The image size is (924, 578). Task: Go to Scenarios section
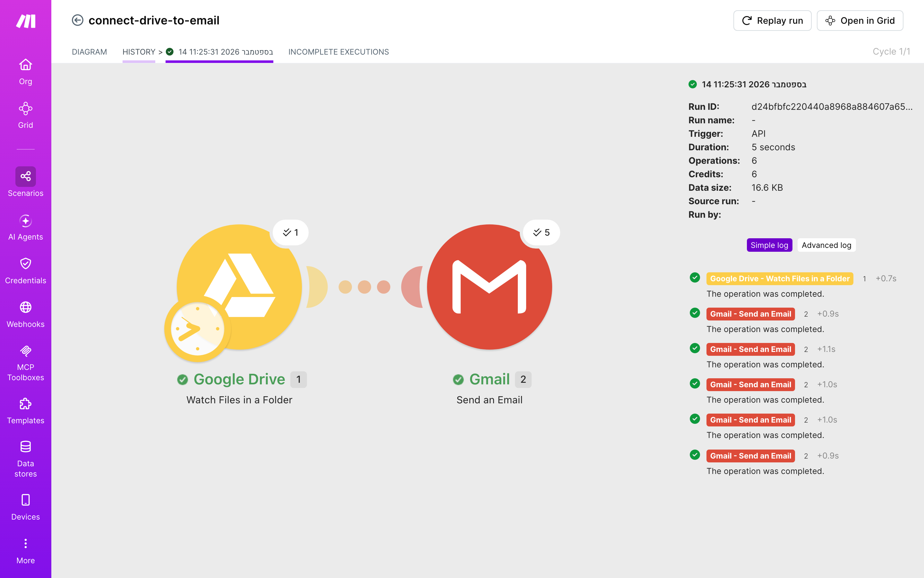(26, 182)
